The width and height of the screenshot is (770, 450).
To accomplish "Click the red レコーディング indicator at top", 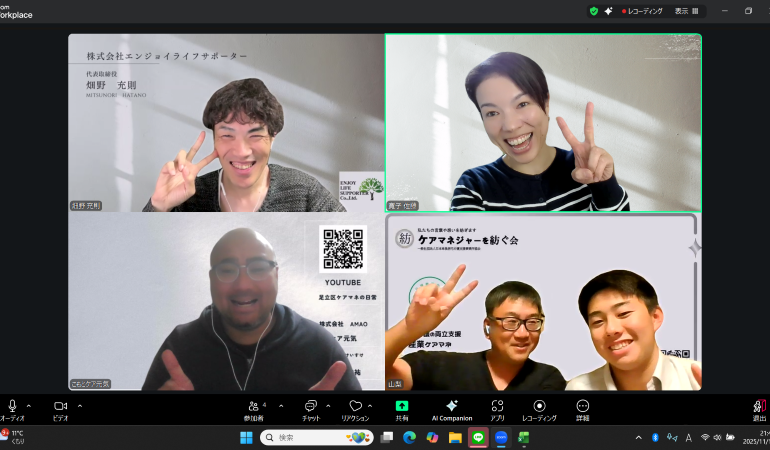I will coord(642,11).
